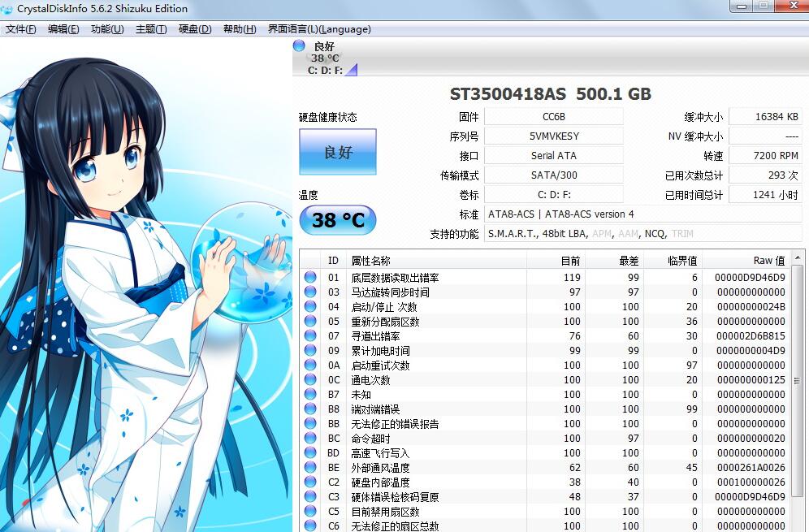Click status orb for attribute C5
Screen dimensions: 809x532
click(x=310, y=511)
